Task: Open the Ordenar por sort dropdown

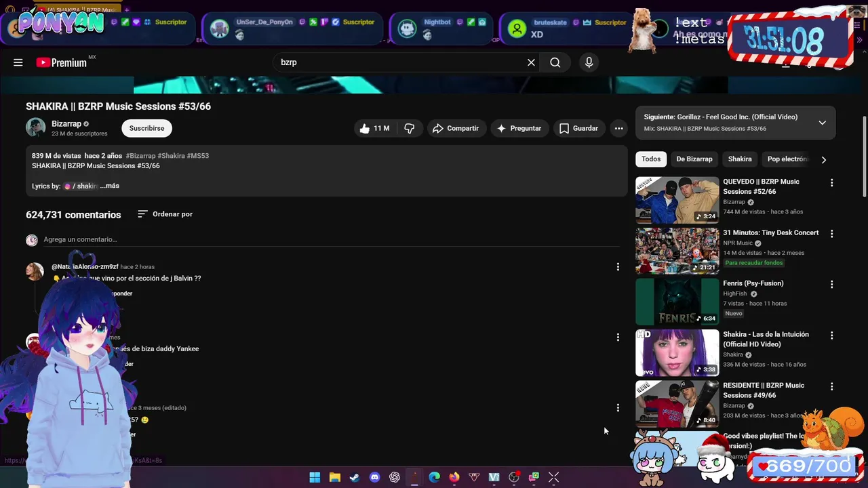Action: click(x=165, y=214)
